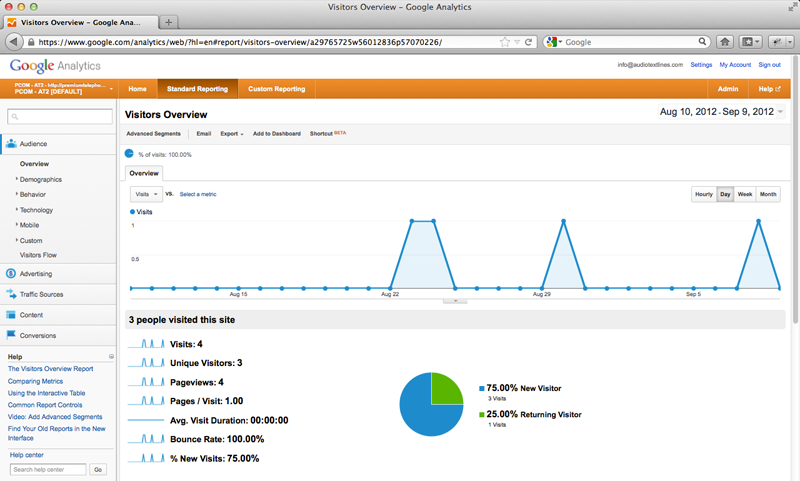Image resolution: width=800 pixels, height=481 pixels.
Task: Select the Overview report tab
Action: click(144, 173)
